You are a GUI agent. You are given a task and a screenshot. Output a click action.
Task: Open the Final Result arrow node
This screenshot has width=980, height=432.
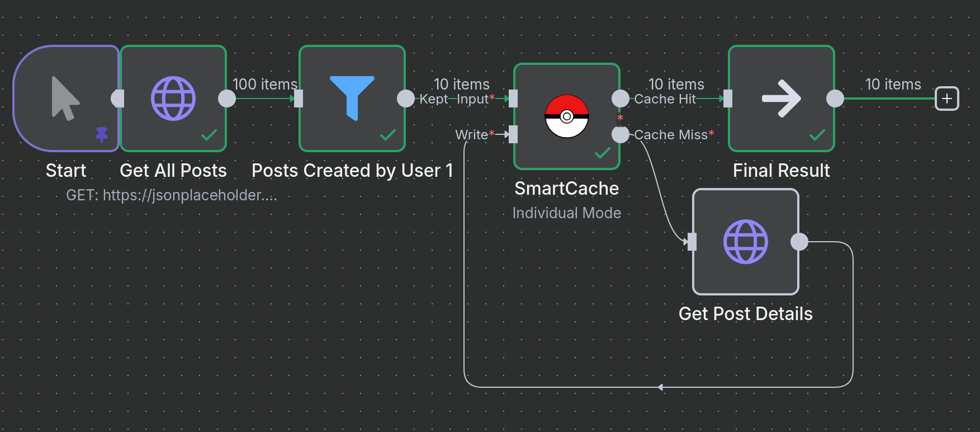782,98
